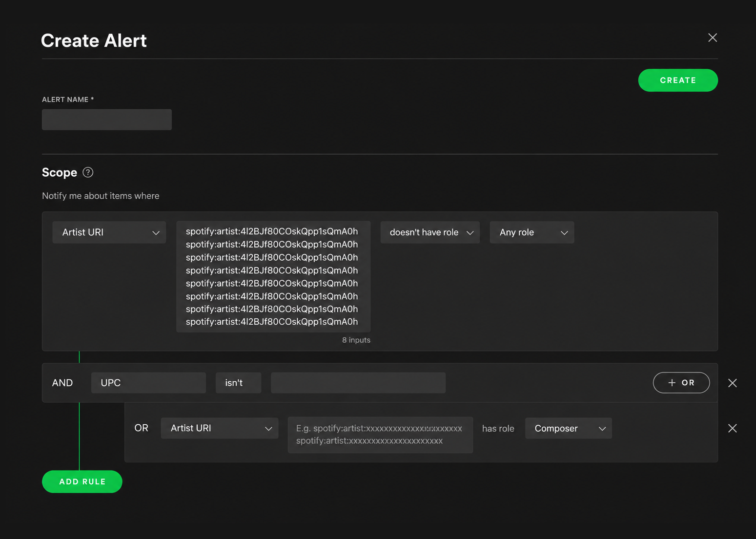Expand the Any role dropdown
This screenshot has height=539, width=756.
point(532,232)
